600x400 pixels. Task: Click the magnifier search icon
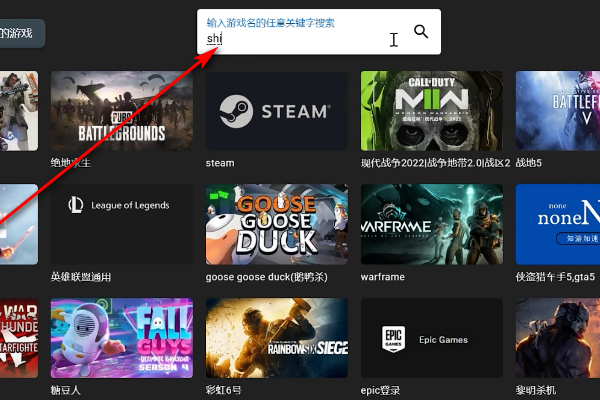click(x=421, y=31)
